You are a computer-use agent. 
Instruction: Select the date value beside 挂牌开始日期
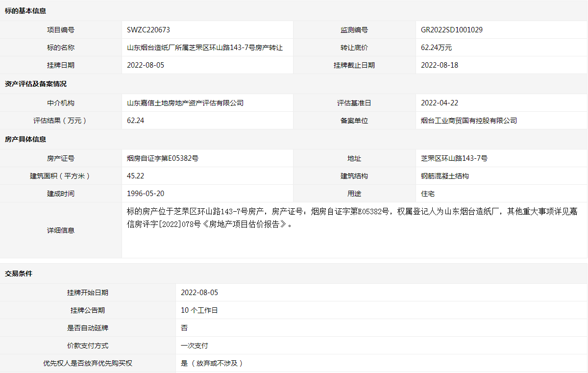[x=199, y=293]
